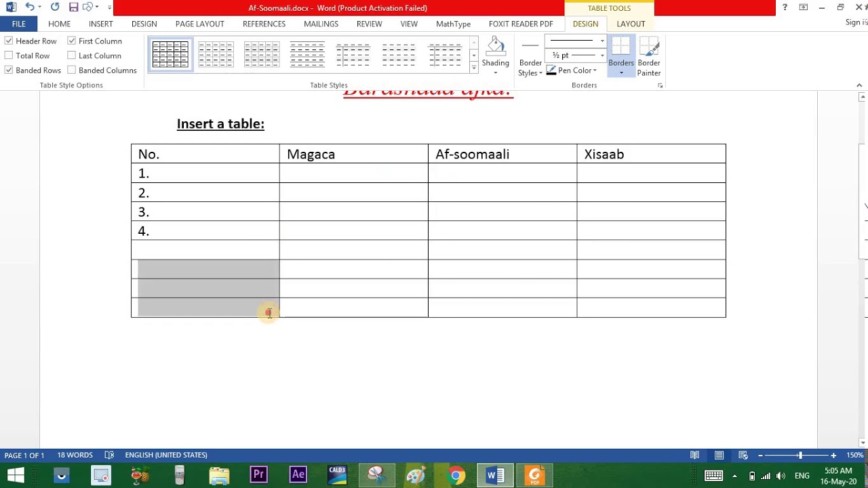The height and width of the screenshot is (488, 868).
Task: Switch to the INSERT tab
Action: coord(101,24)
